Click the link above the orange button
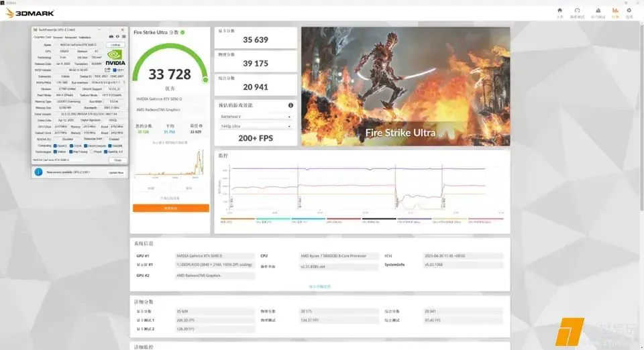The width and height of the screenshot is (644, 350). 170,198
